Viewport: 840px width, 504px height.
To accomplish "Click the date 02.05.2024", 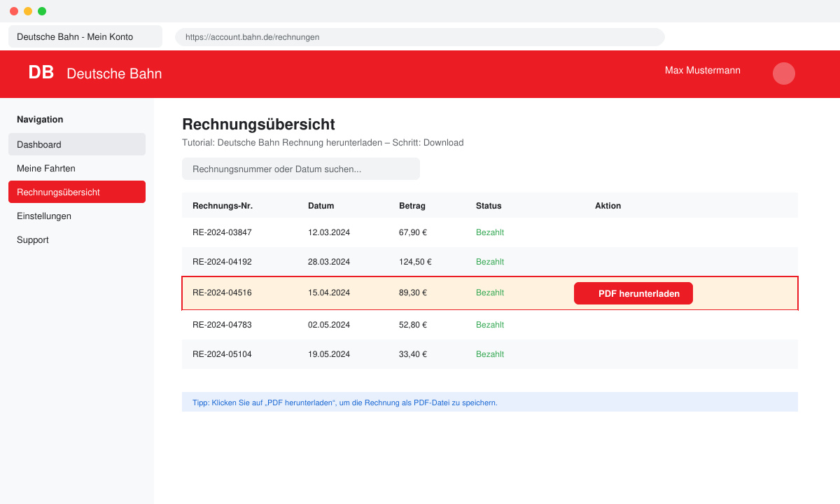I will coord(329,325).
